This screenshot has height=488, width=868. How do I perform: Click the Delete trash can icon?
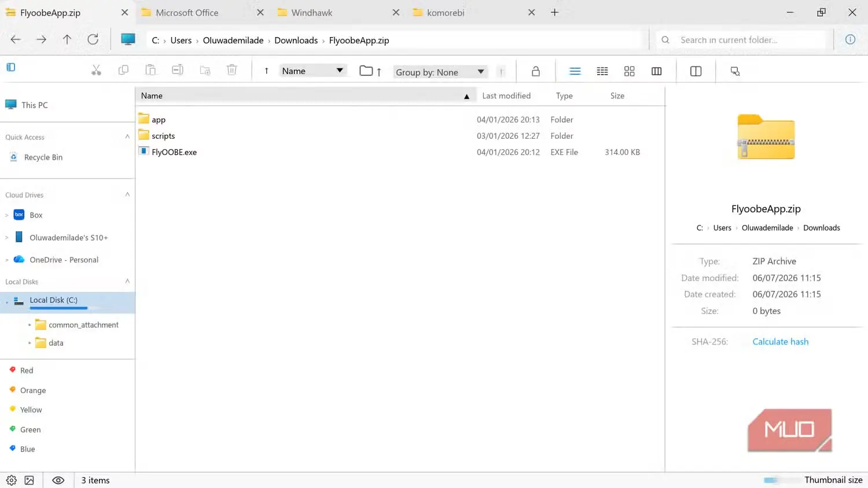(232, 71)
